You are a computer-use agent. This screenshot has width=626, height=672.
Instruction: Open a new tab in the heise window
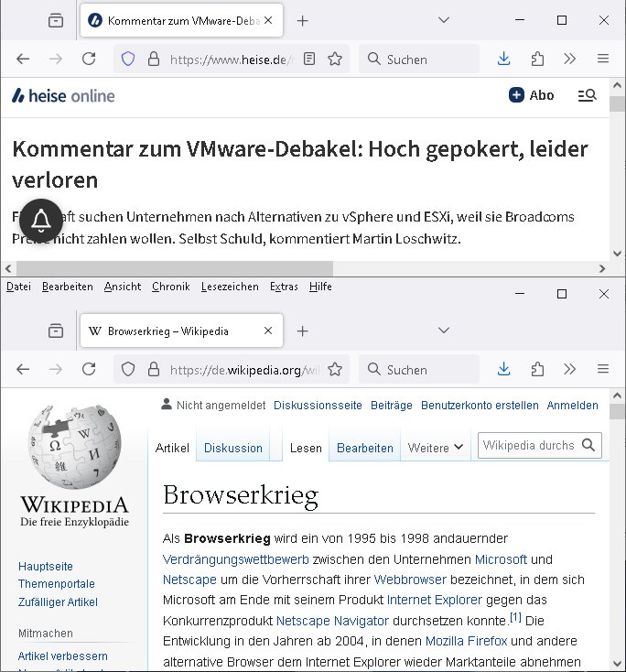click(303, 20)
